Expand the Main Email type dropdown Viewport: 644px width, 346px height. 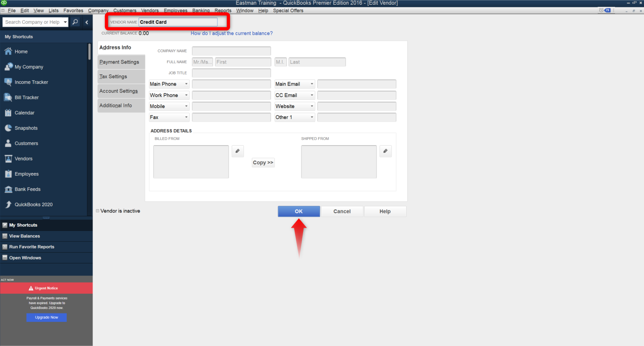pos(312,84)
